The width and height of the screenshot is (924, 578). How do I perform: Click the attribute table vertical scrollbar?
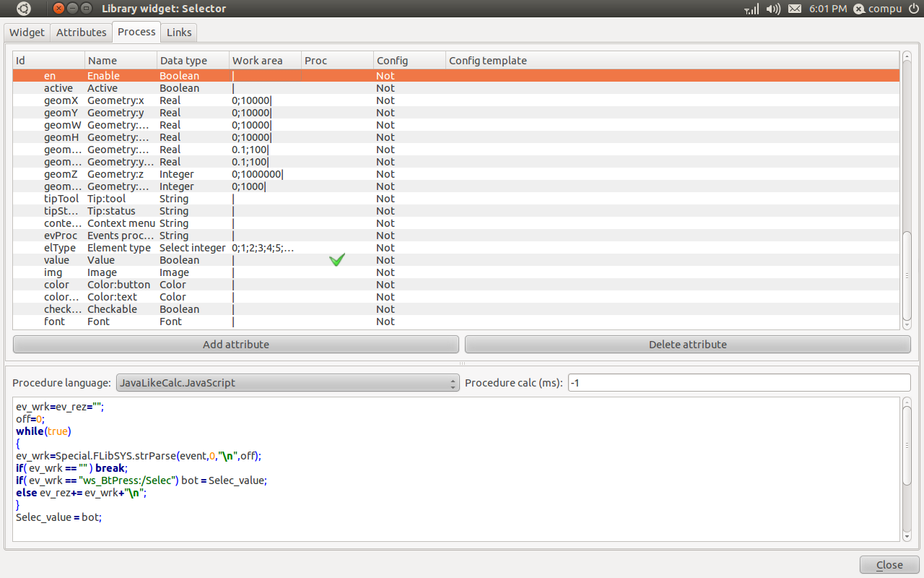(x=907, y=275)
